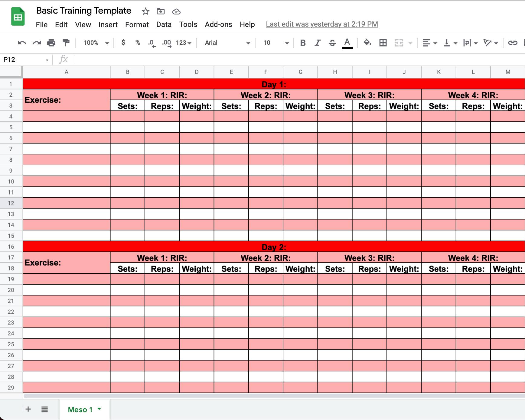Open the Insert menu

click(108, 24)
